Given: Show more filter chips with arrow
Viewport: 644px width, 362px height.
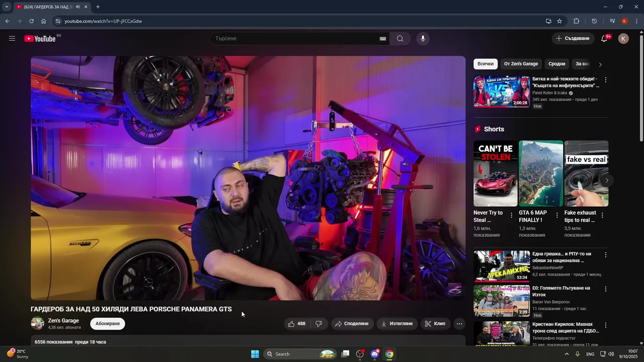Looking at the screenshot, I should [x=600, y=64].
